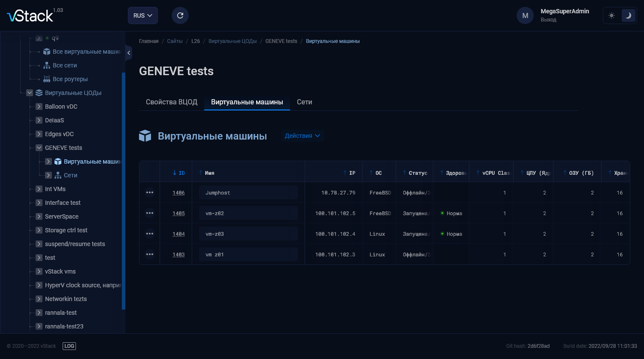Click the GENEVE tests breadcrumb link
This screenshot has height=359, width=644.
click(281, 41)
